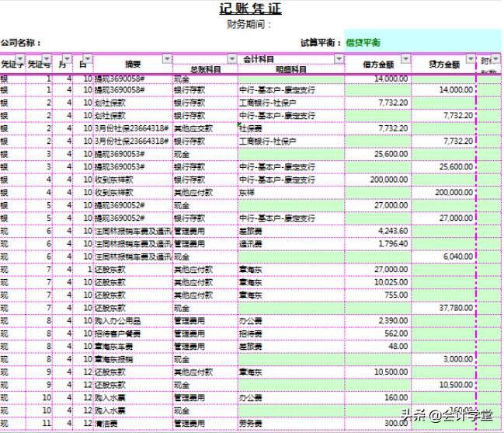This screenshot has width=504, height=433.
Task: Select the 东祥 detail account cell
Action: [291, 192]
